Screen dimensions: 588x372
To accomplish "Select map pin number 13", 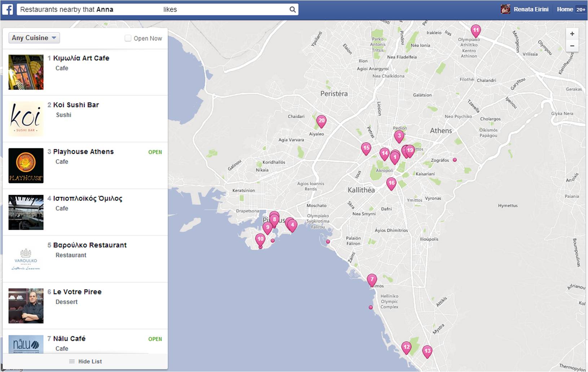I will click(x=427, y=351).
